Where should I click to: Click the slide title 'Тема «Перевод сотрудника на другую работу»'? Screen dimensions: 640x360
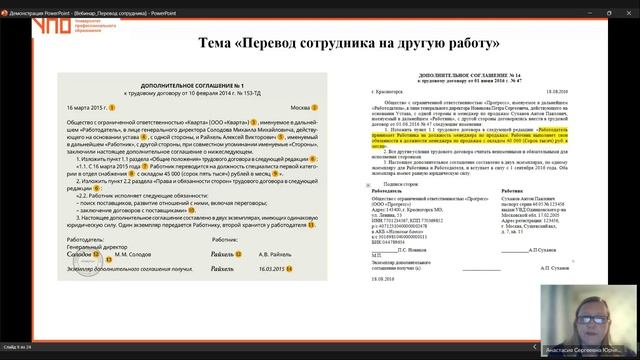click(349, 43)
